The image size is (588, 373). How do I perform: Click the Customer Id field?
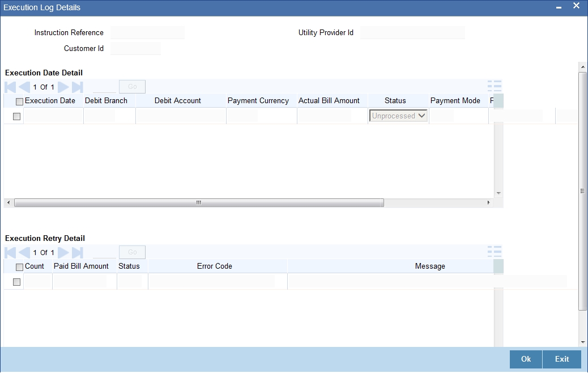136,48
